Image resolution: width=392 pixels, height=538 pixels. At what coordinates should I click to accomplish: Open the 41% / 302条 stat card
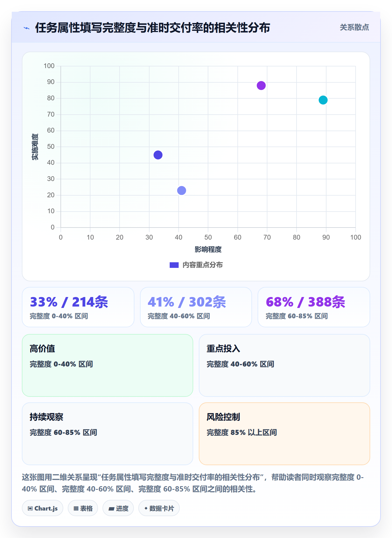coord(196,307)
